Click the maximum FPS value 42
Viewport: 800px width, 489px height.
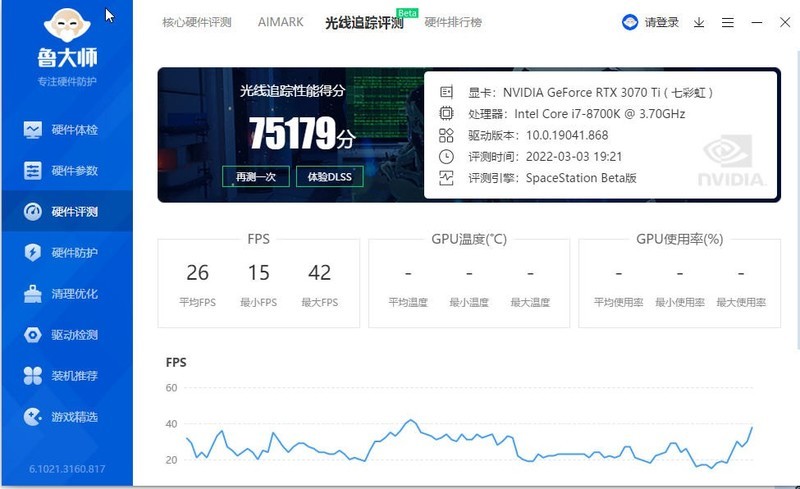coord(319,273)
